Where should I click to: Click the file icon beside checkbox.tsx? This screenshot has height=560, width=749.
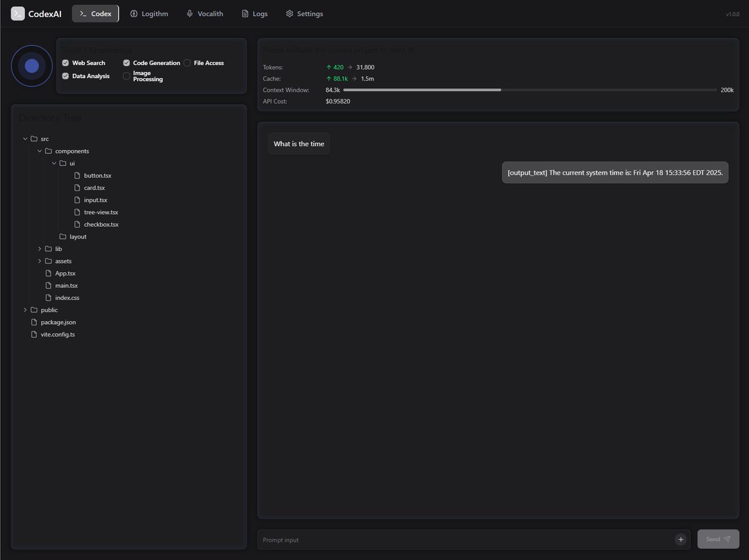[x=77, y=224]
